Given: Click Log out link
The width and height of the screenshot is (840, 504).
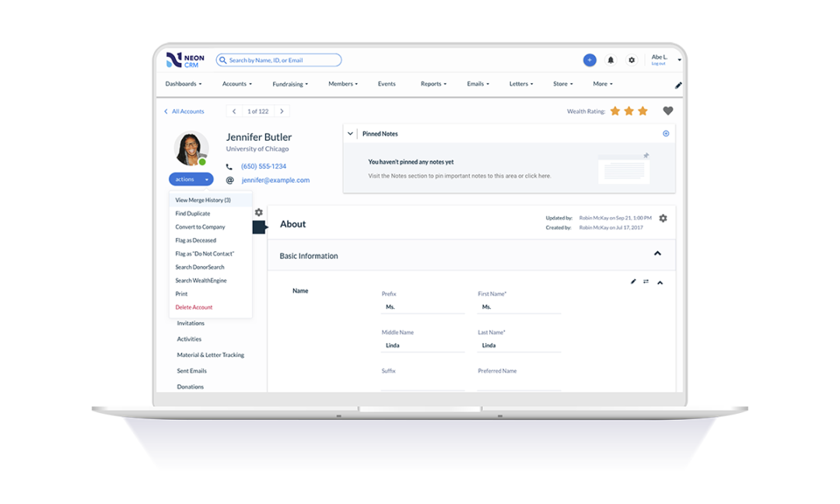Looking at the screenshot, I should pyautogui.click(x=658, y=65).
